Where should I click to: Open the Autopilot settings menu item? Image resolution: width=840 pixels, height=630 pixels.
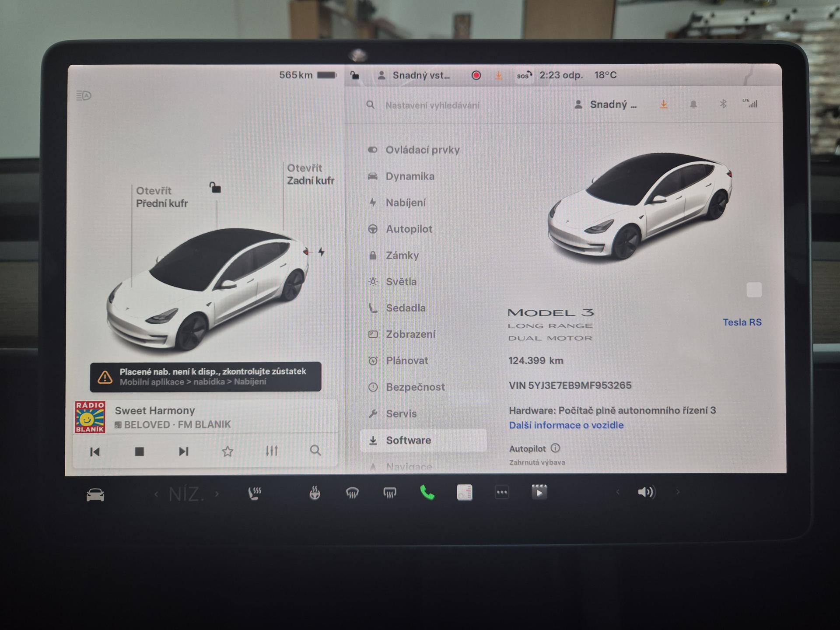tap(409, 229)
